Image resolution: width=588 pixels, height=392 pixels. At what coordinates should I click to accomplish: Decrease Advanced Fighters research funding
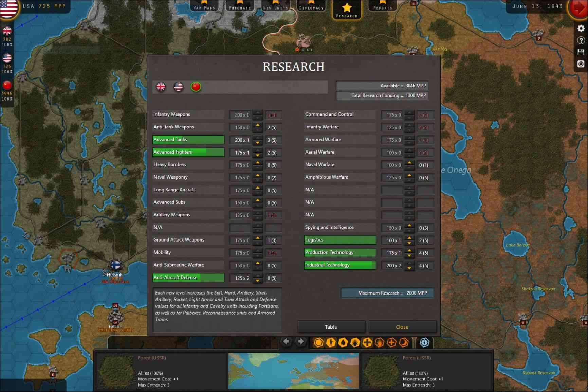[258, 155]
